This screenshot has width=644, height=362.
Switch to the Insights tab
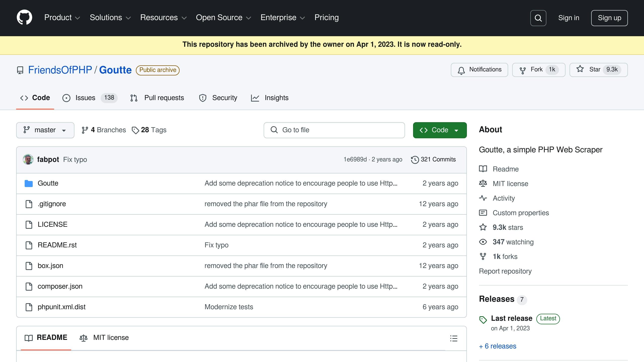(270, 98)
